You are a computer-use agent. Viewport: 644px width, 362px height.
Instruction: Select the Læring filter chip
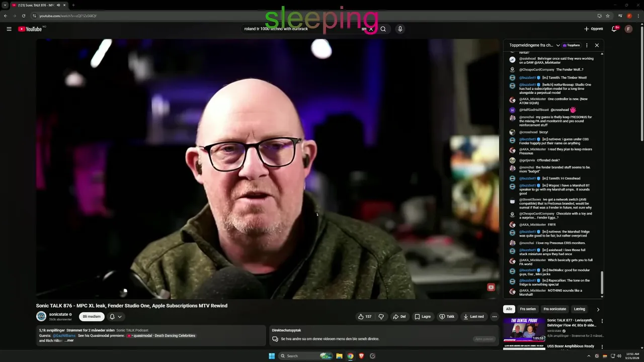[580, 309]
